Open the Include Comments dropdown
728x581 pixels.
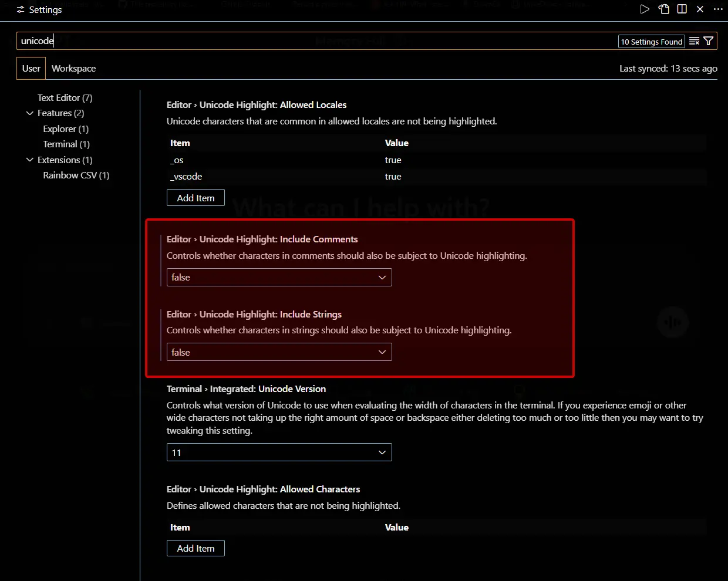click(x=279, y=277)
